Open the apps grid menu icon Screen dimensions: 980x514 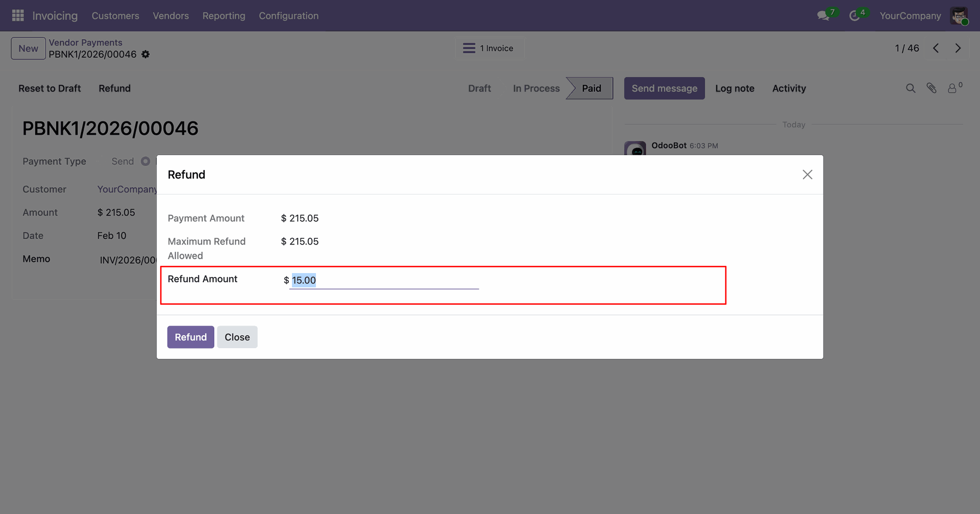tap(18, 16)
